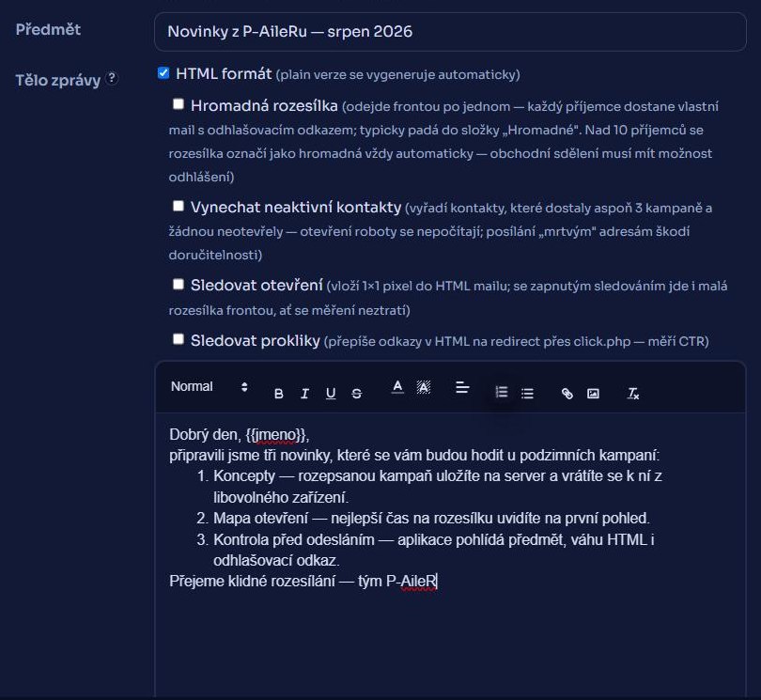761x700 pixels.
Task: Toggle the ordered numbered list
Action: 502,392
